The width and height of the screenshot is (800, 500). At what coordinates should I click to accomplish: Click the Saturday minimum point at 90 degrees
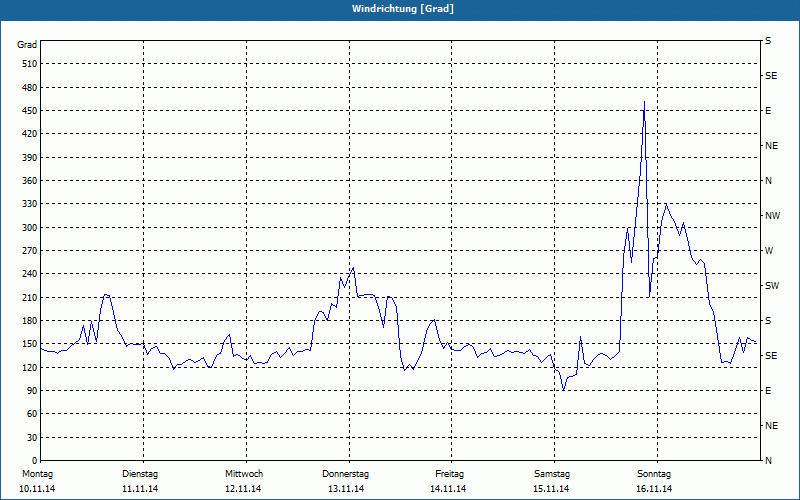tap(563, 390)
